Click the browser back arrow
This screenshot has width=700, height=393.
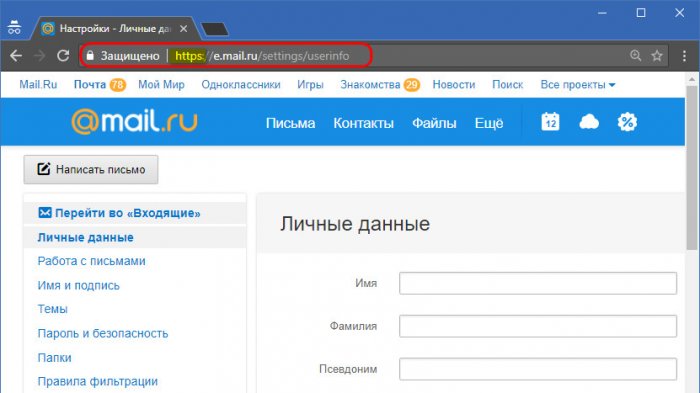[16, 56]
